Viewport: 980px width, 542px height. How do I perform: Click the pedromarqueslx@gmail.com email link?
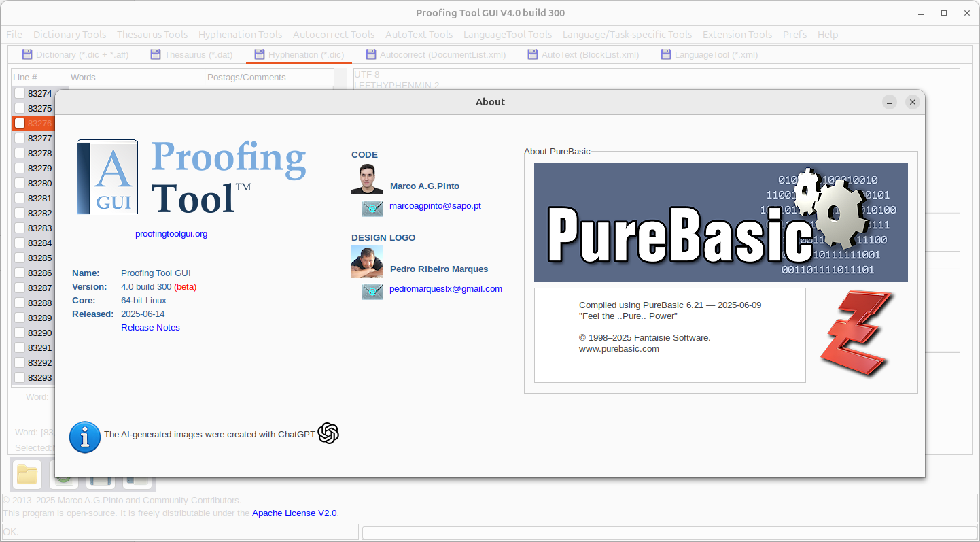(x=446, y=289)
